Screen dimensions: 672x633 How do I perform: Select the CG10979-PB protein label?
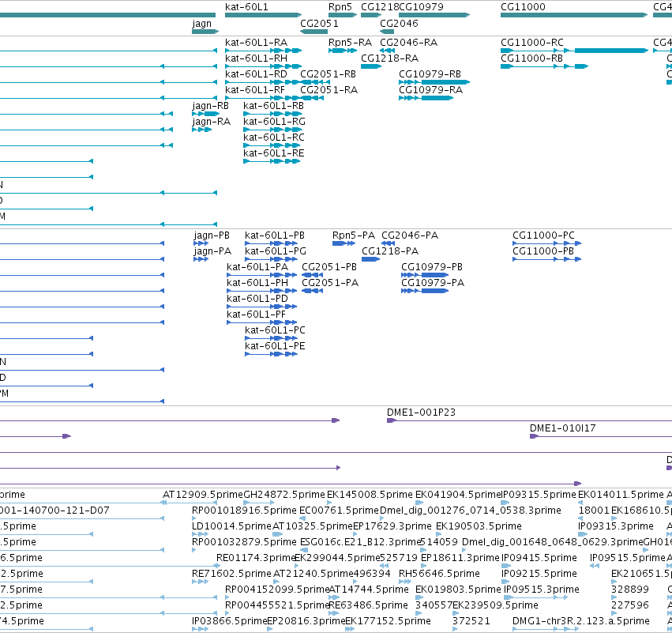click(432, 267)
